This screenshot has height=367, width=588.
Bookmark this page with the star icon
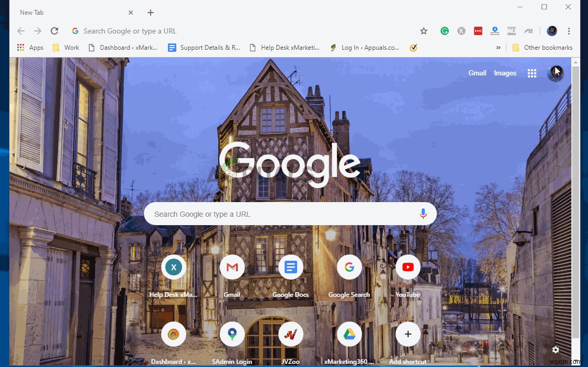(x=424, y=31)
